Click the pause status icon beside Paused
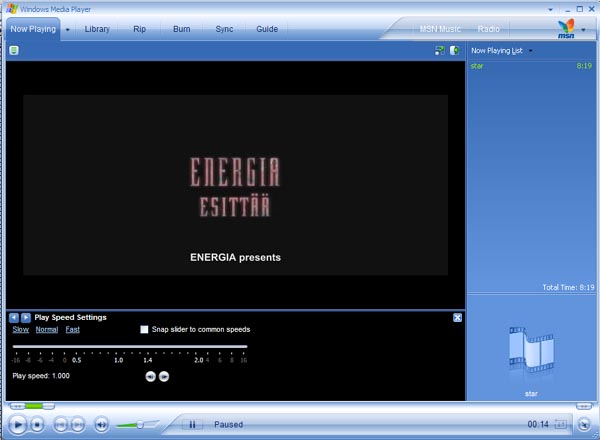Screen dimensions: 600x440 pos(192,425)
